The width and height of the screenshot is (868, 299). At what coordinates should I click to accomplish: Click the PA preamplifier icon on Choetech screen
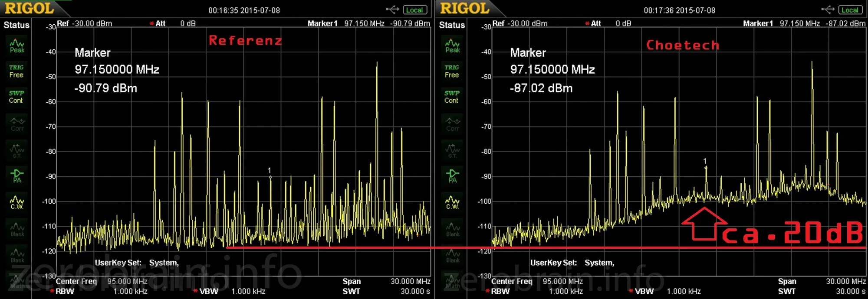[x=453, y=176]
